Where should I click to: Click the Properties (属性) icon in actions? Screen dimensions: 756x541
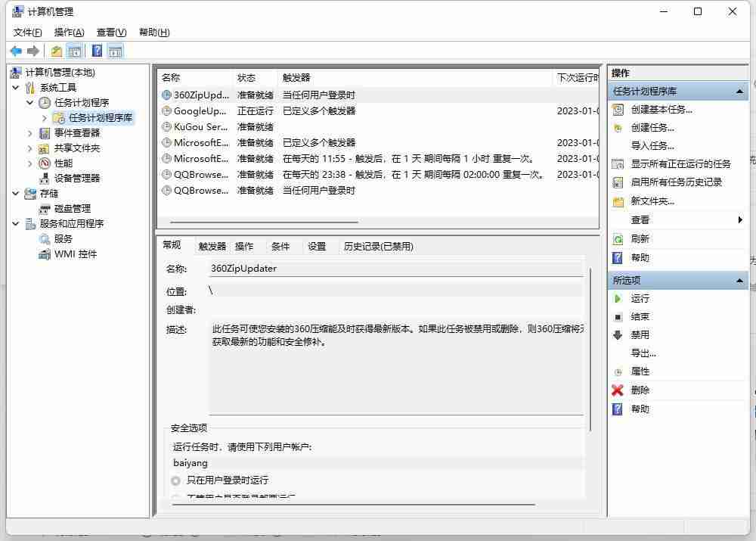(x=618, y=372)
